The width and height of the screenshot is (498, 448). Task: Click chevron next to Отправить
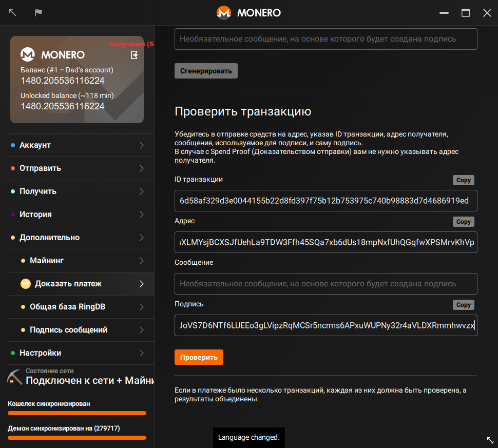142,168
